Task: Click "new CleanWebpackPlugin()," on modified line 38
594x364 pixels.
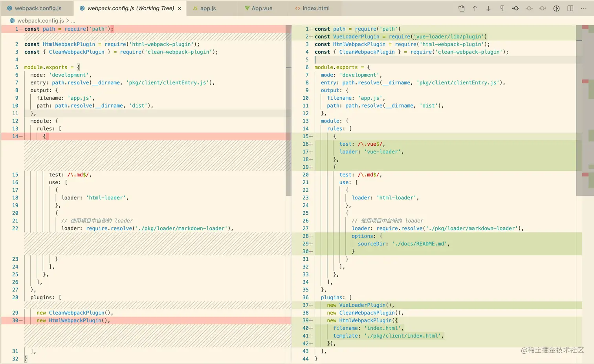Action: 365,313
